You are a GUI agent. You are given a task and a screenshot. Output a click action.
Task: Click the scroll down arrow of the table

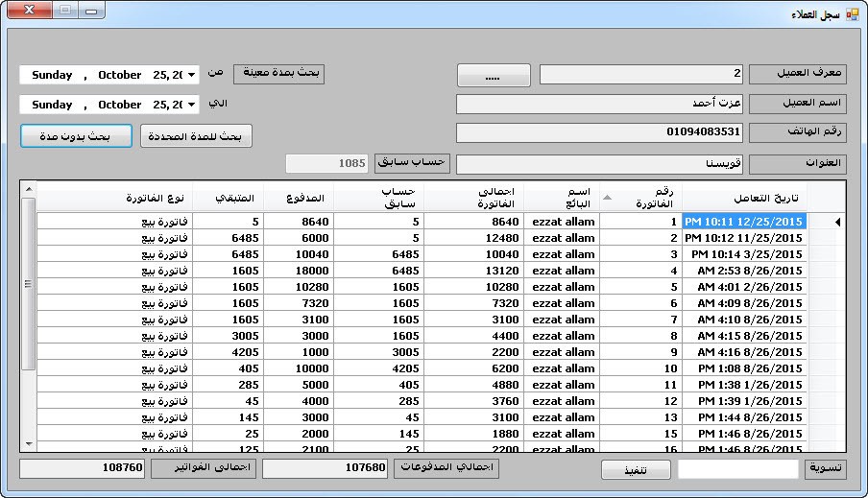point(28,444)
